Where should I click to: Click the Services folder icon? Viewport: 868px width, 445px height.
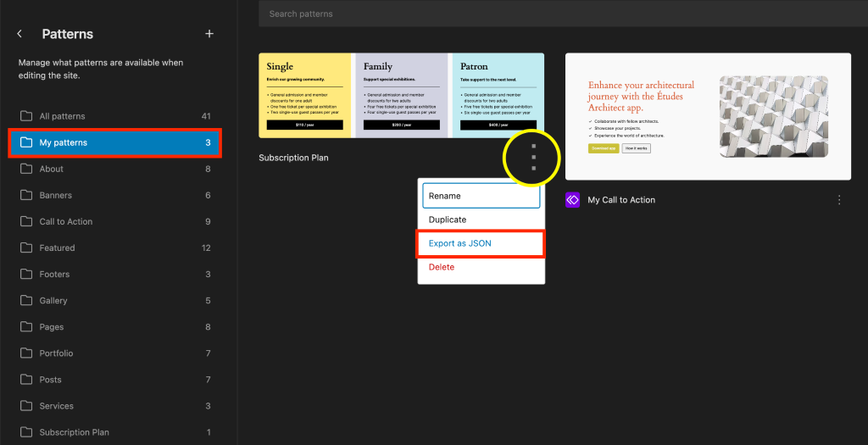click(x=26, y=406)
